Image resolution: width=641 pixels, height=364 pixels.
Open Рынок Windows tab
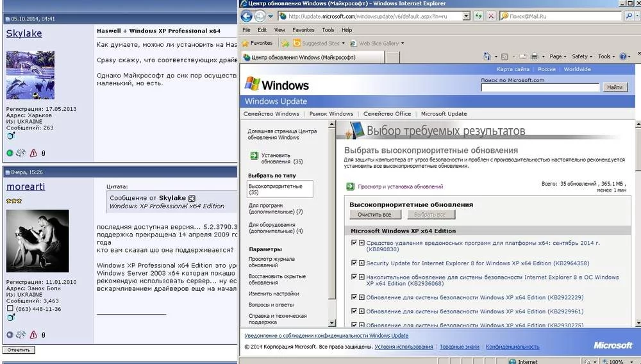[331, 114]
